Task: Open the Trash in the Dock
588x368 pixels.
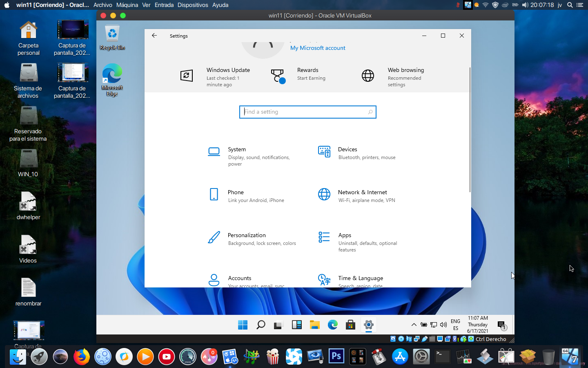Action: [549, 357]
